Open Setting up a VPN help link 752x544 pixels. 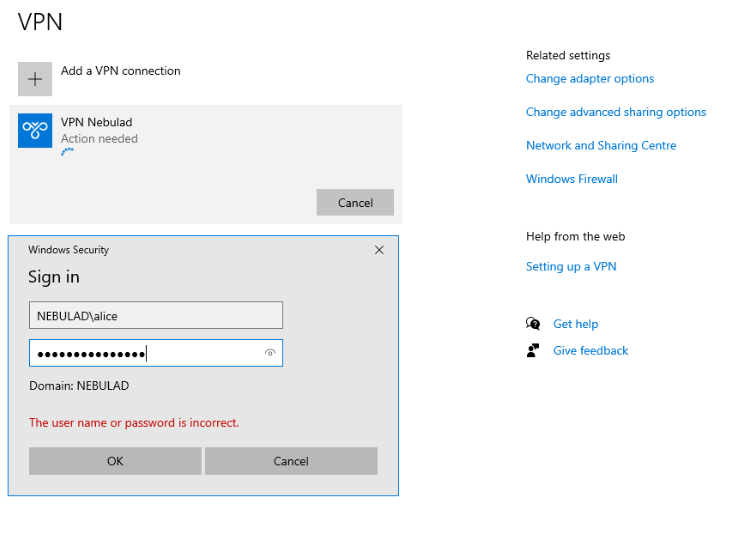pos(571,267)
